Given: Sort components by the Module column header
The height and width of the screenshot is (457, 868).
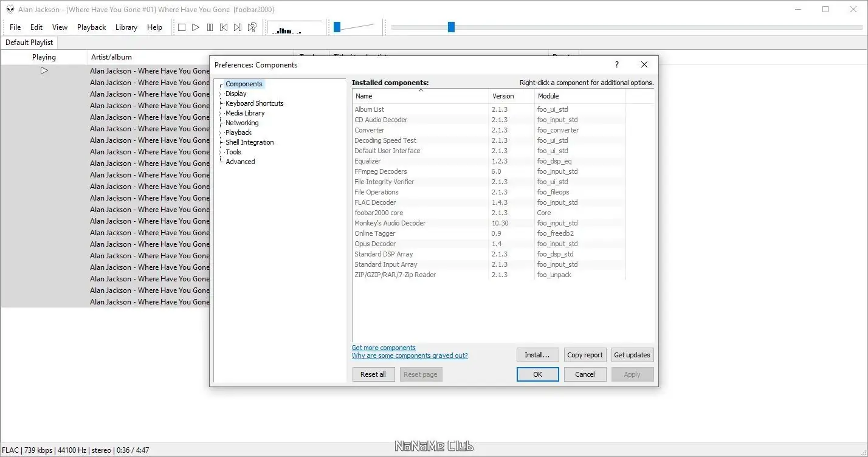Looking at the screenshot, I should click(x=580, y=96).
